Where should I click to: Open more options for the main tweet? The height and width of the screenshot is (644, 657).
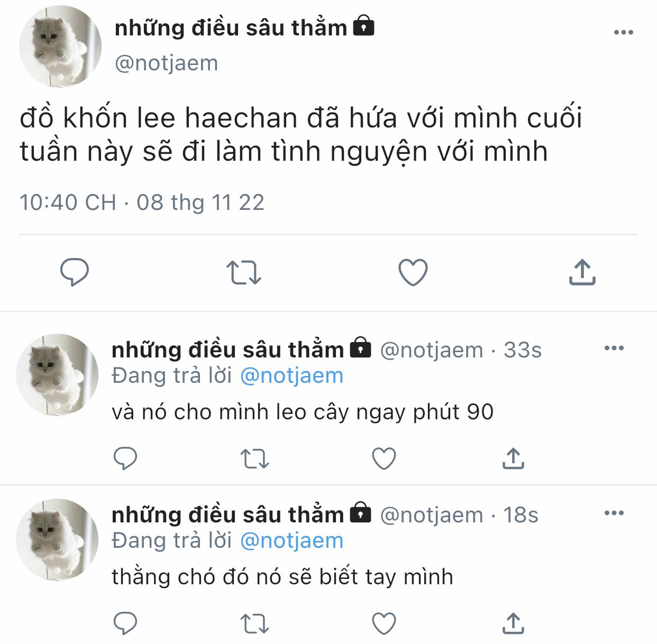click(624, 33)
